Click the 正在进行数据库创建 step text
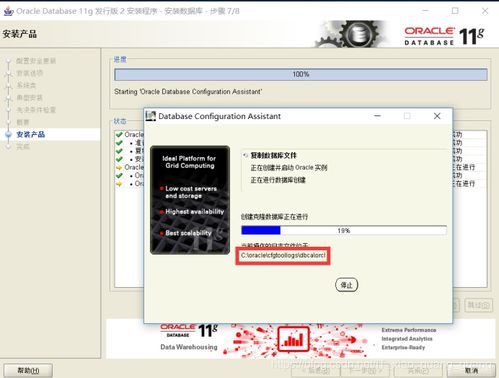 point(278,180)
